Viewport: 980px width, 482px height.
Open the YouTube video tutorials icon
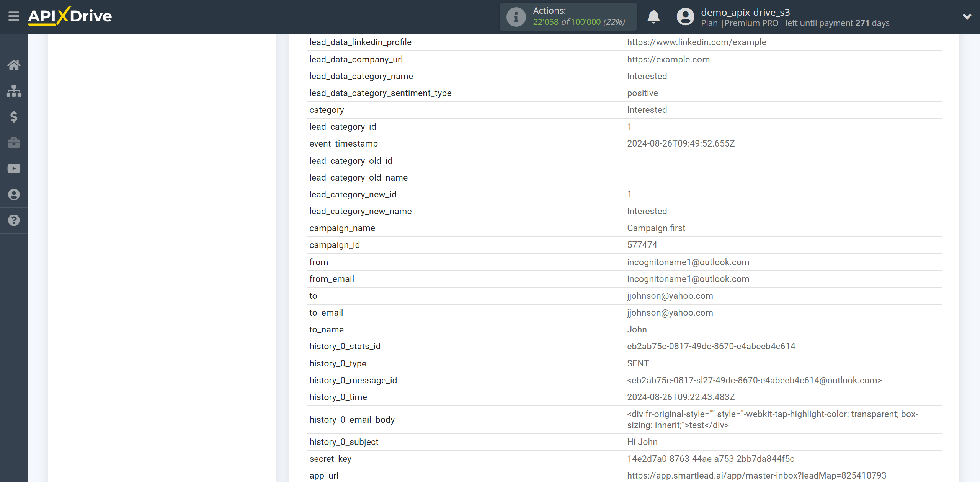coord(14,169)
